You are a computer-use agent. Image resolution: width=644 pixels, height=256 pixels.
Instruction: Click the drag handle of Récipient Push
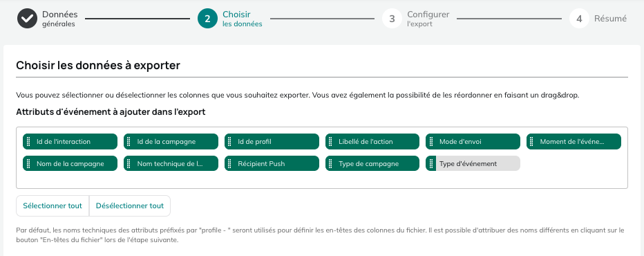click(229, 163)
